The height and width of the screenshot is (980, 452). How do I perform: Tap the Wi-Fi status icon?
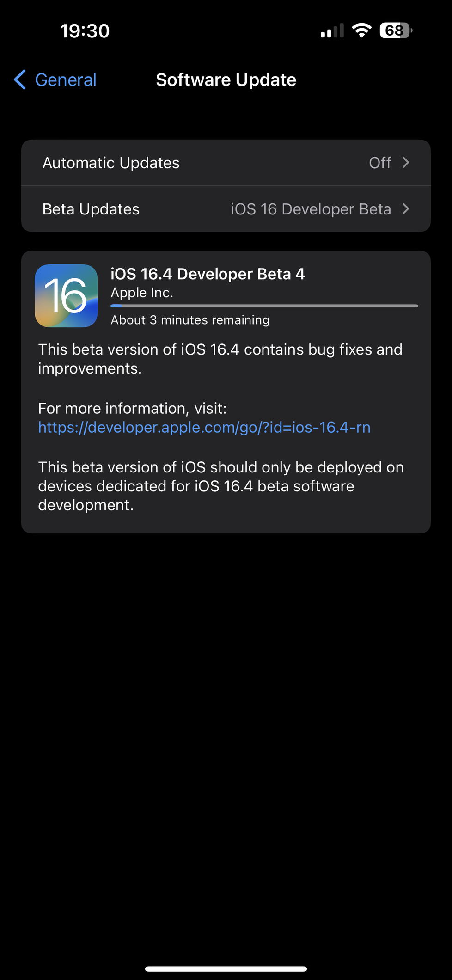tap(361, 31)
